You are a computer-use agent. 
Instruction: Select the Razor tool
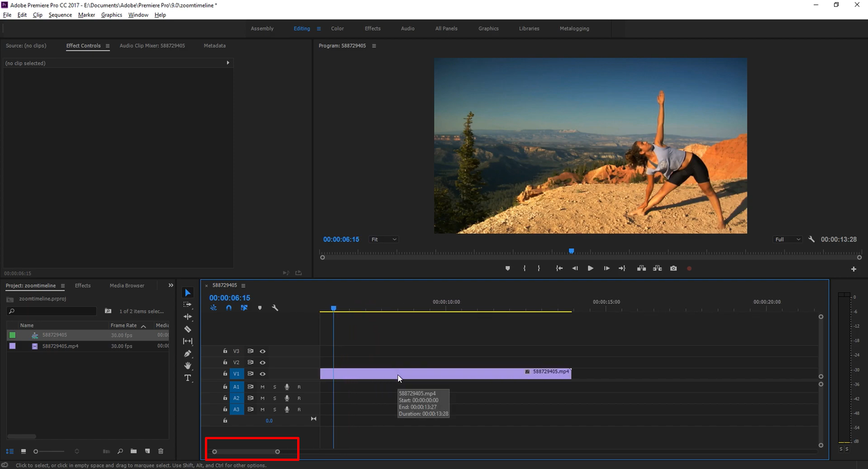click(188, 329)
